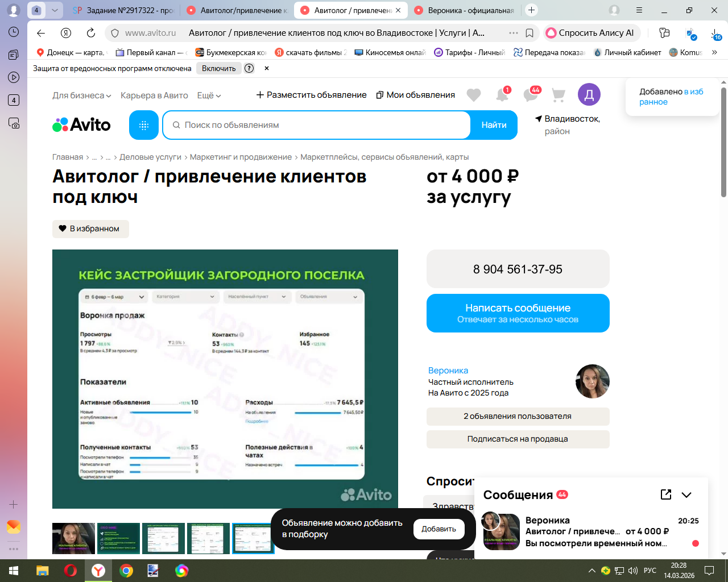
Task: Close the malware protection notification bar
Action: click(x=266, y=68)
